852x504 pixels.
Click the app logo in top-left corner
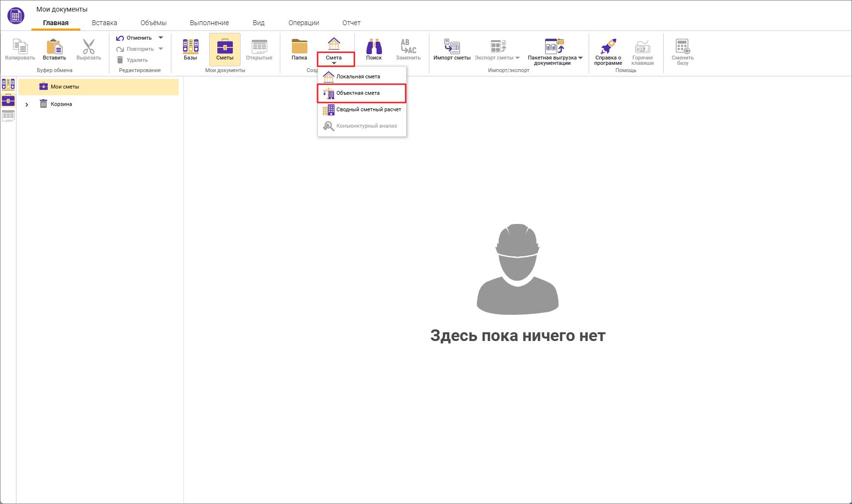(16, 16)
